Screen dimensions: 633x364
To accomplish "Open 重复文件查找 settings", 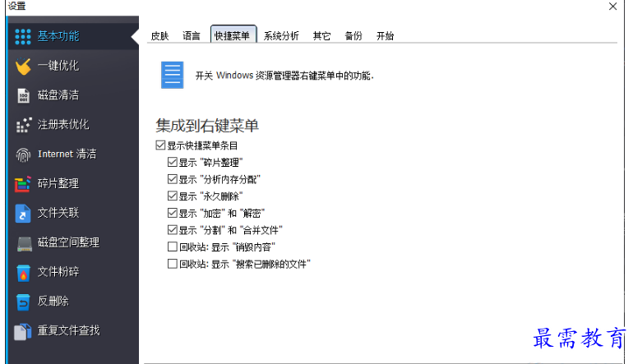I will [73, 331].
